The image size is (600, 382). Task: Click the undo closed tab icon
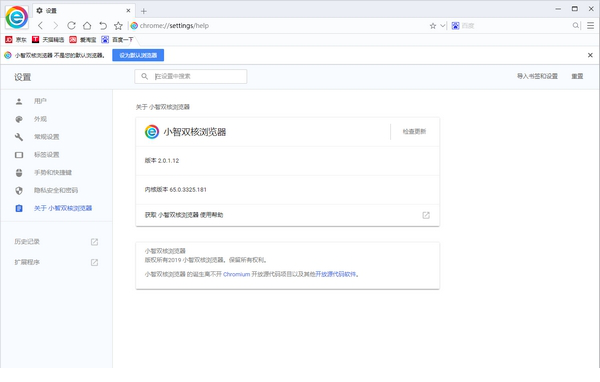103,26
